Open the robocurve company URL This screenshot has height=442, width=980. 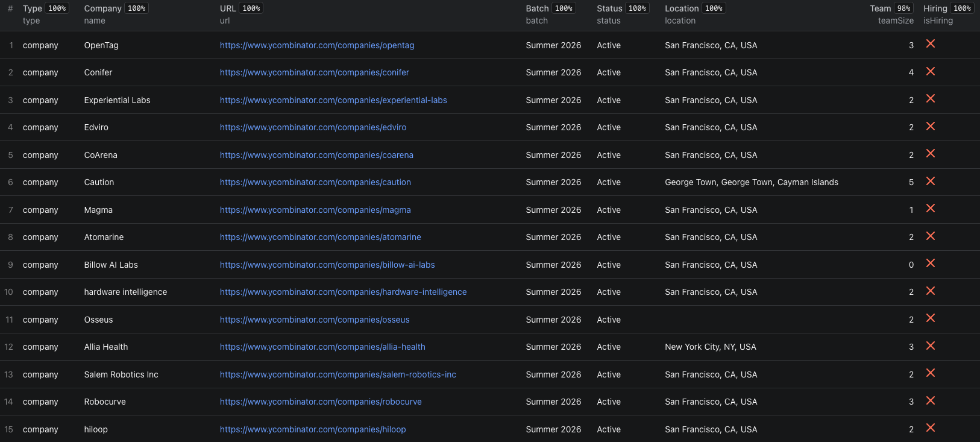tap(321, 402)
